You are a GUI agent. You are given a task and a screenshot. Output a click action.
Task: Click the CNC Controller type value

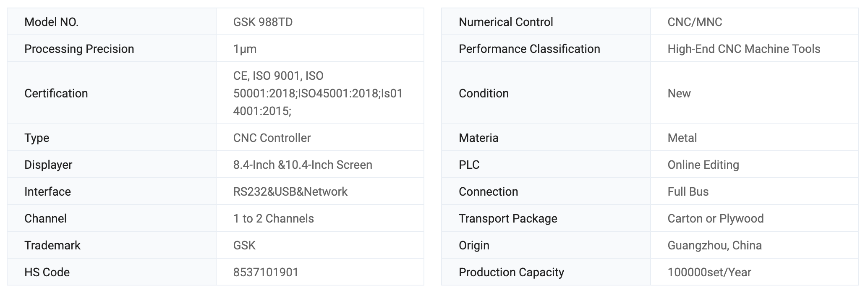click(272, 138)
